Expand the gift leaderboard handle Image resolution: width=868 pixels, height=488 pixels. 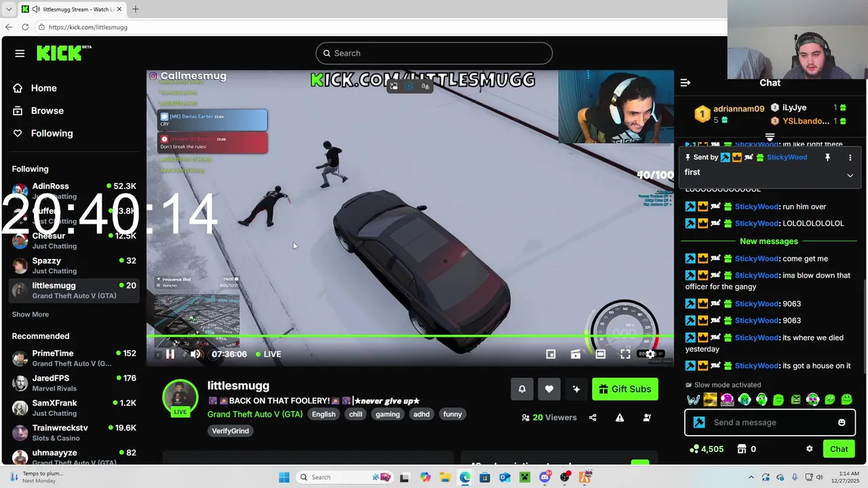coord(770,137)
